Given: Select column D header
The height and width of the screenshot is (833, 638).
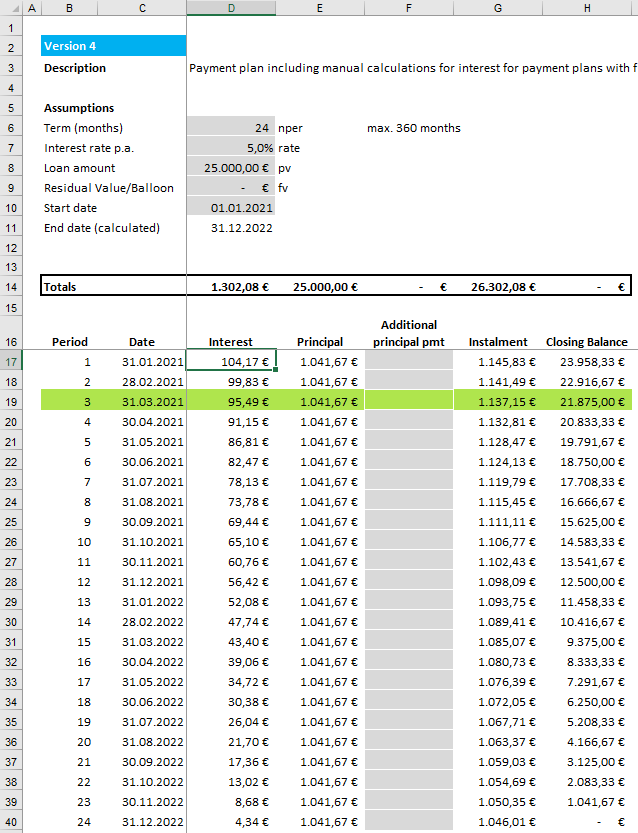Looking at the screenshot, I should pyautogui.click(x=231, y=8).
